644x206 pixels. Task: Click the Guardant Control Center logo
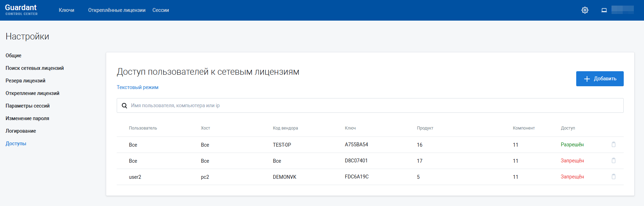pyautogui.click(x=21, y=10)
